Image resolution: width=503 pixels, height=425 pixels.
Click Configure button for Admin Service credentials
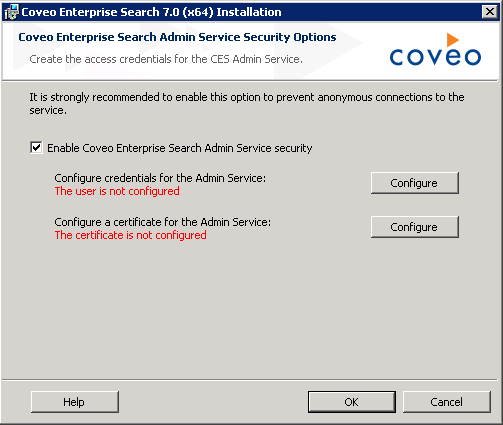pyautogui.click(x=415, y=183)
